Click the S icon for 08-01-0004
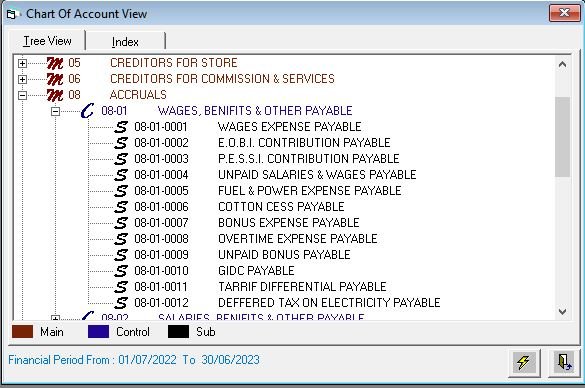Screen dimensions: 585x388 coord(121,175)
